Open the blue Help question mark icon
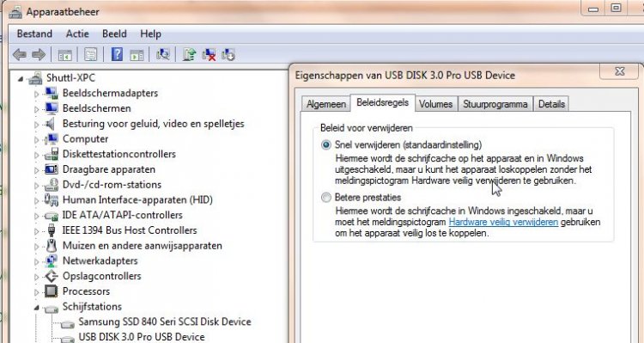The width and height of the screenshot is (644, 343). [x=117, y=54]
